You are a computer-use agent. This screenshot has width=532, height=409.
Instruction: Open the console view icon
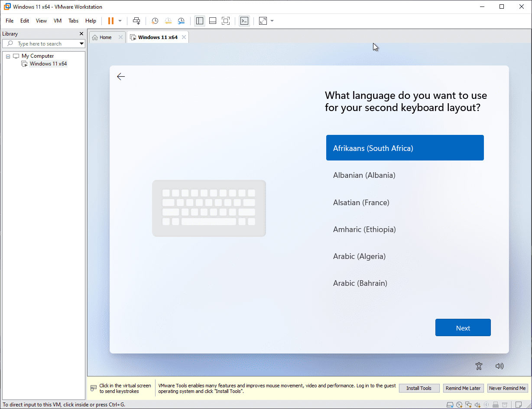pos(244,21)
